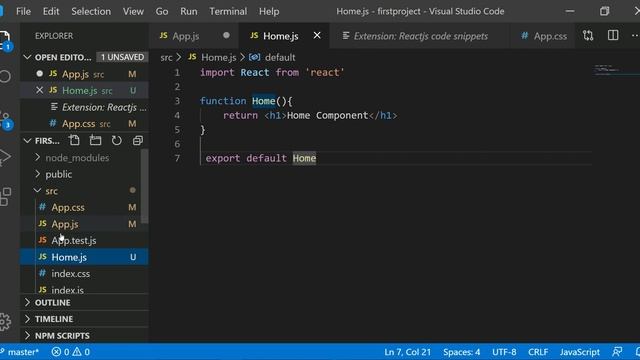Switch to App.css editor tab
The height and width of the screenshot is (360, 640).
[x=544, y=36]
